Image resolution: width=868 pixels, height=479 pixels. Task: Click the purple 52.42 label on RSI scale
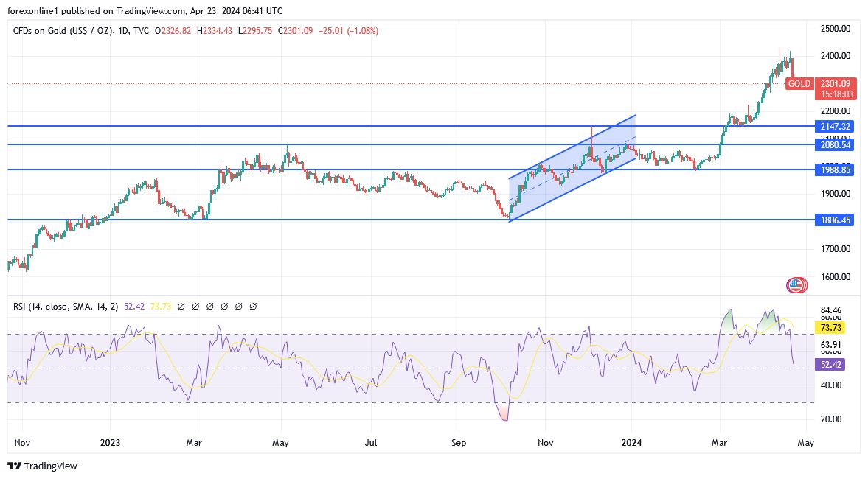[x=831, y=364]
